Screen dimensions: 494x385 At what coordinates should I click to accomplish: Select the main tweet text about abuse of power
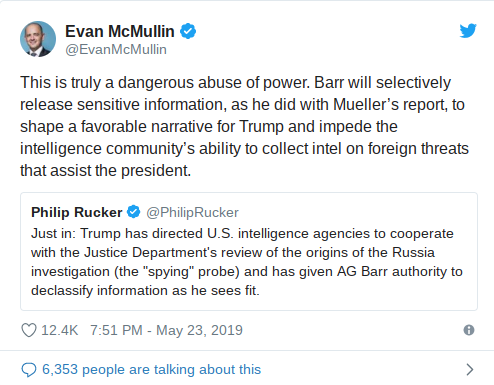(244, 127)
